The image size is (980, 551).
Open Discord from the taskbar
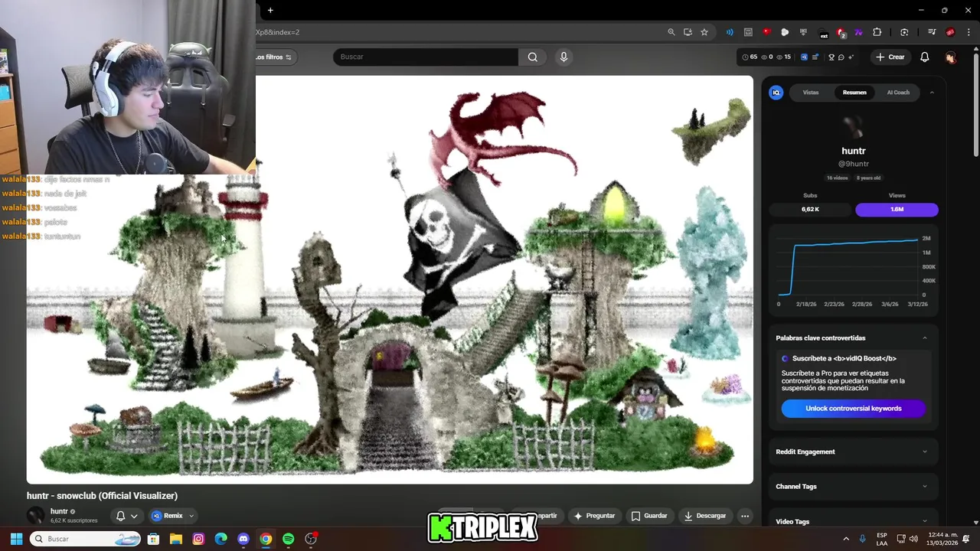pos(243,539)
